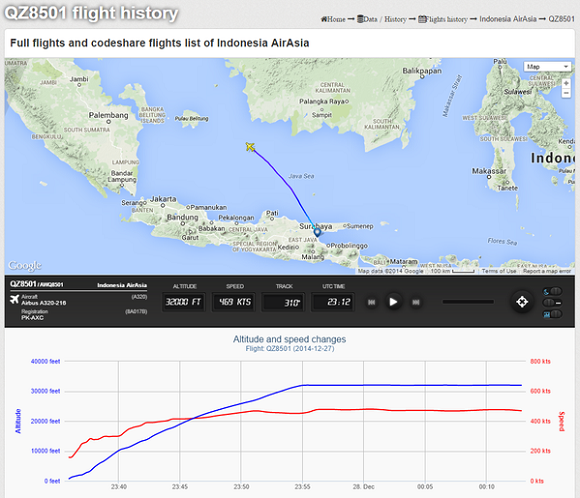The width and height of the screenshot is (580, 498).
Task: Zoom in the map with plus button
Action: pos(566,83)
